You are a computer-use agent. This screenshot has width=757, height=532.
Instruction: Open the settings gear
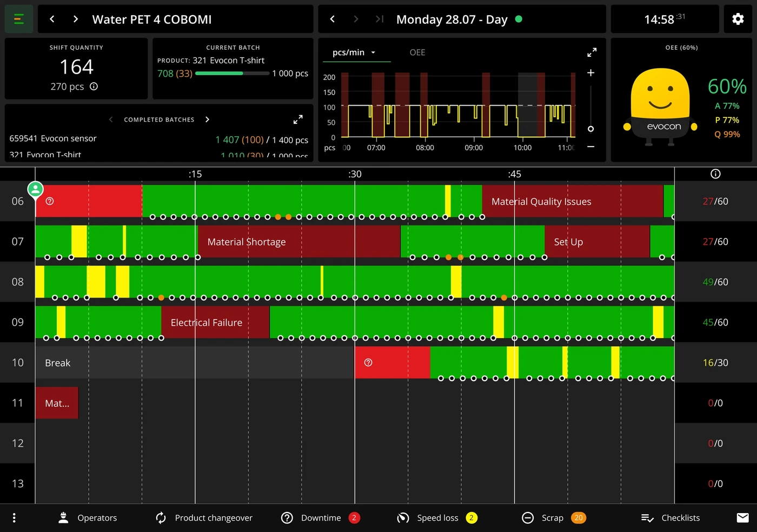coord(738,19)
